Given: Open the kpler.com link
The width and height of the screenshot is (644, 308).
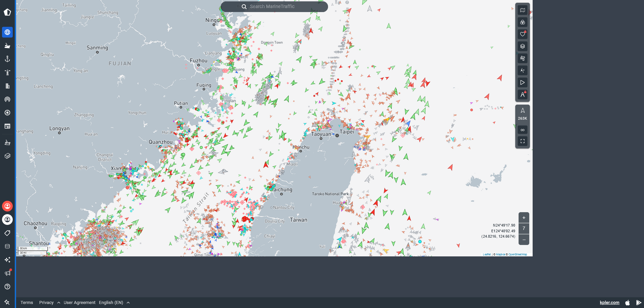Looking at the screenshot, I should coord(609,302).
